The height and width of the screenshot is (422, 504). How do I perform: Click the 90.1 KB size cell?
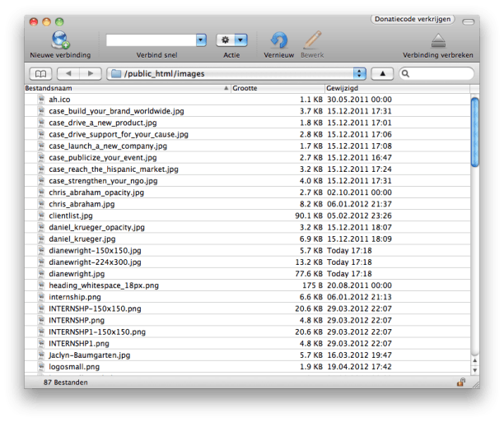(309, 216)
